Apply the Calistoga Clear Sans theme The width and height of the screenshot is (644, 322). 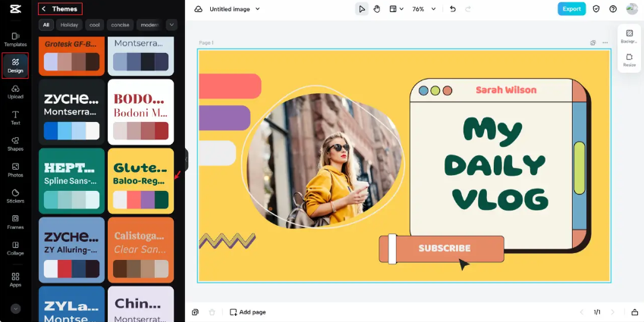pos(140,250)
